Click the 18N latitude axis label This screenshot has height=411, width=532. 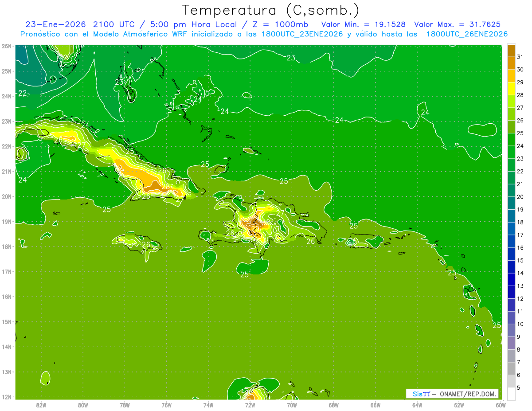click(7, 247)
